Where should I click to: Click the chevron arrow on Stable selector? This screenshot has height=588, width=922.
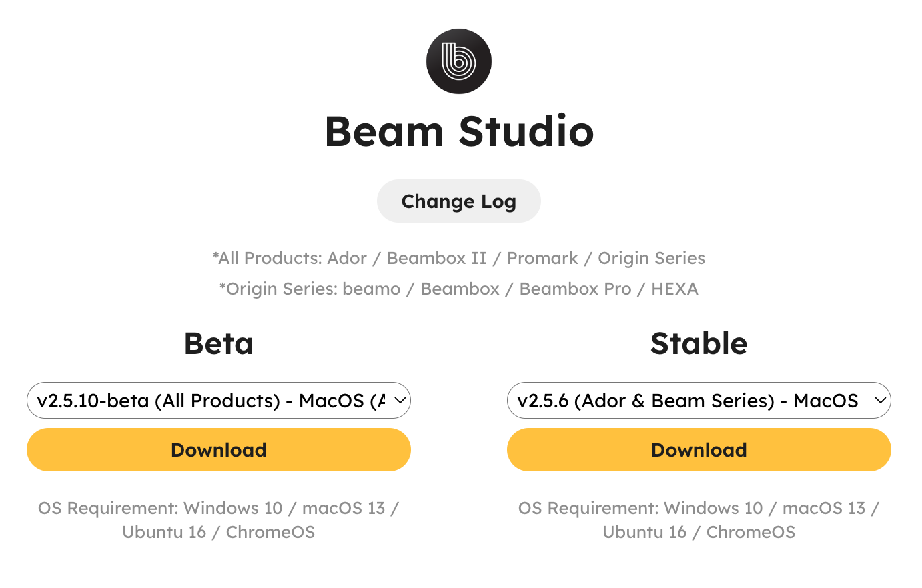coord(880,401)
